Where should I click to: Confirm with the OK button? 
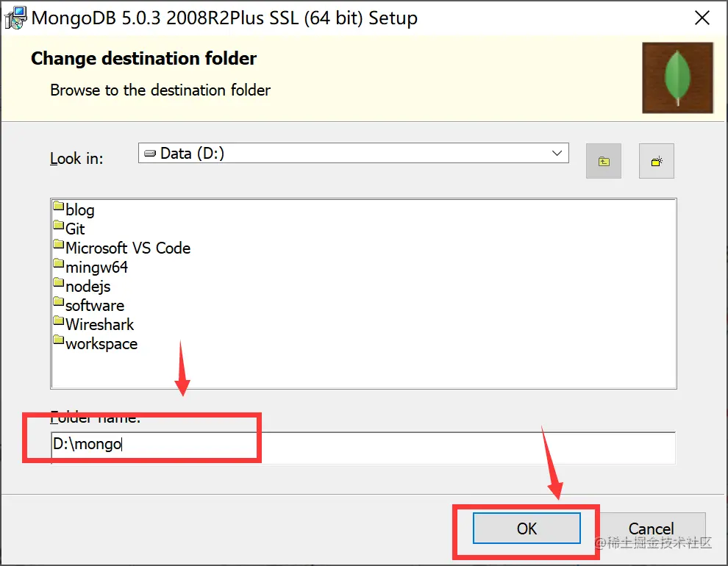[527, 528]
